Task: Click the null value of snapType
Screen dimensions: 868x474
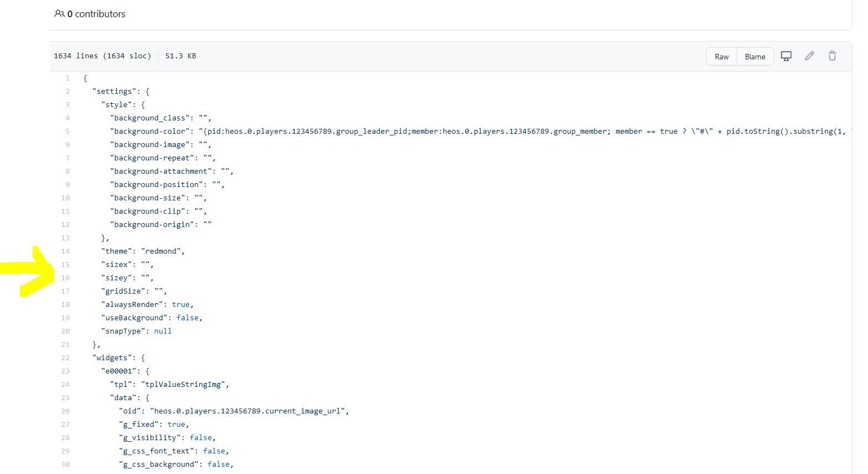Action: [163, 331]
